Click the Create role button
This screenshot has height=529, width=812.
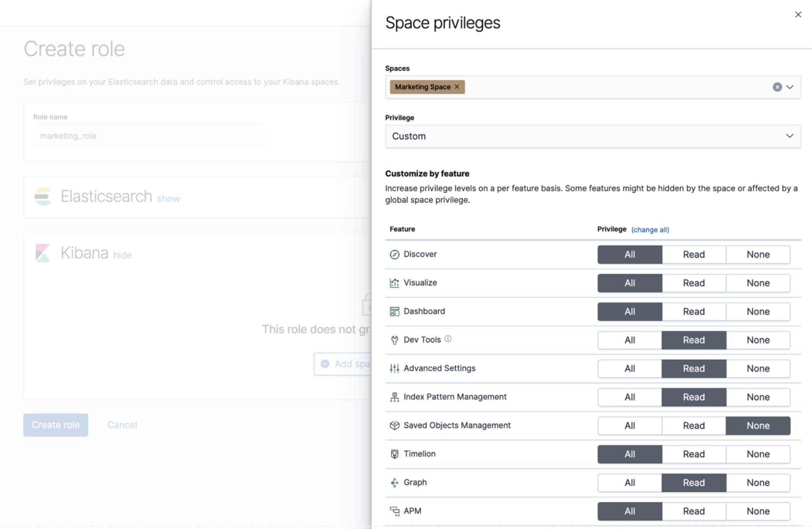56,425
